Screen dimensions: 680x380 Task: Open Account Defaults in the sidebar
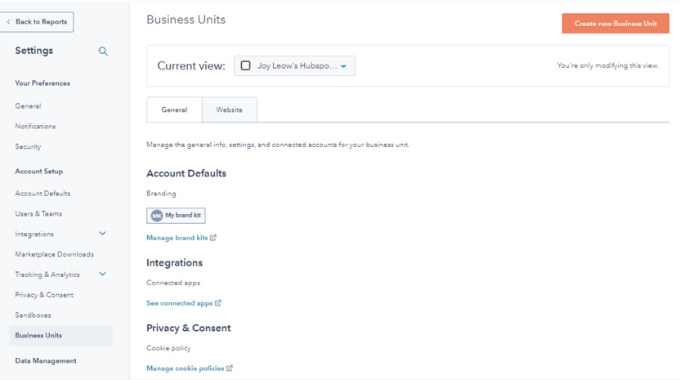[42, 193]
